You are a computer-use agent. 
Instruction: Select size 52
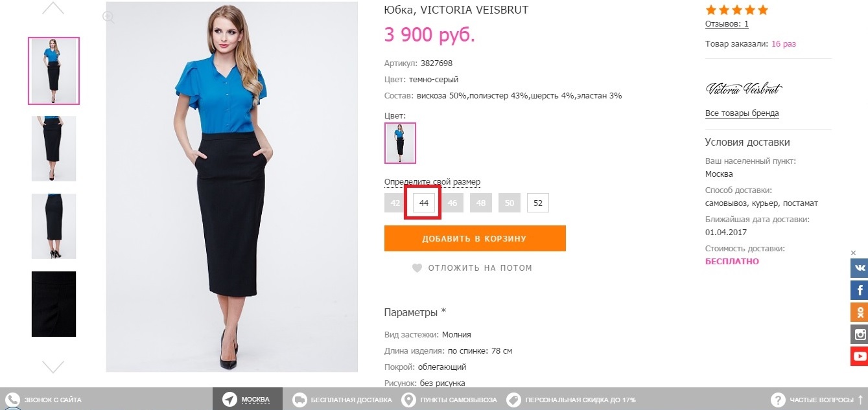click(x=538, y=203)
